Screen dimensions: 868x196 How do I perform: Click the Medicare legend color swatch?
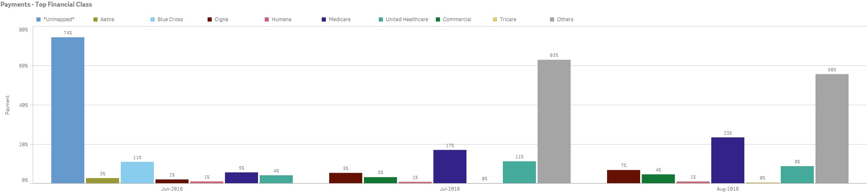(x=324, y=19)
